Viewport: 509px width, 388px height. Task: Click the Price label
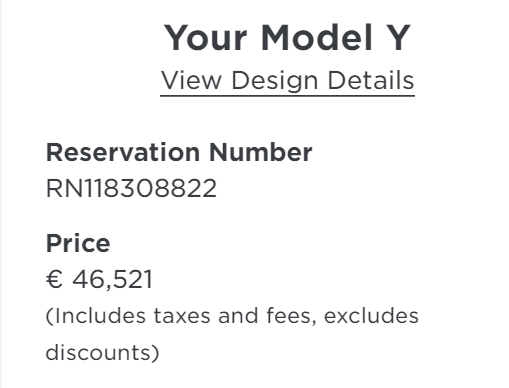point(78,243)
